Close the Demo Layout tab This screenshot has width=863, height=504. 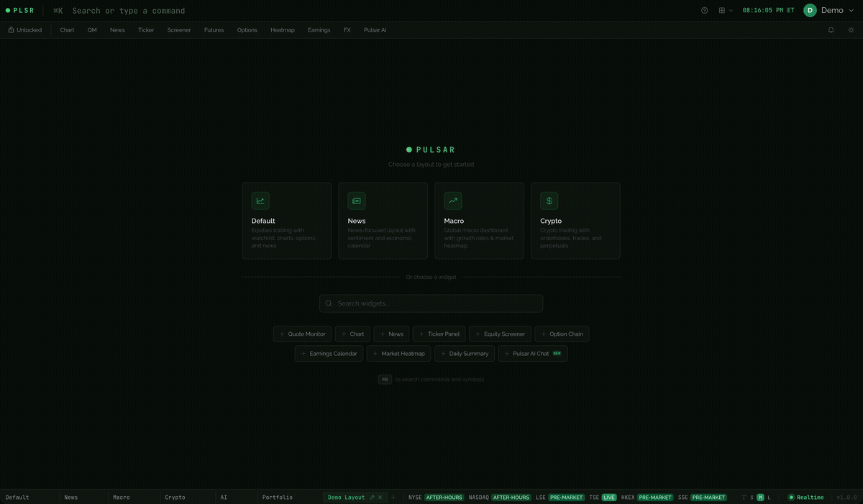(x=380, y=498)
